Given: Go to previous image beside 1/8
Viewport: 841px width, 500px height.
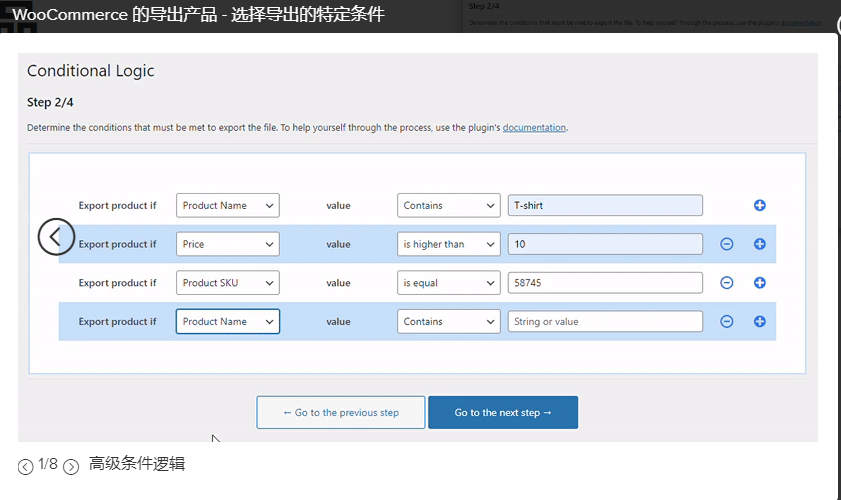Looking at the screenshot, I should pyautogui.click(x=25, y=467).
